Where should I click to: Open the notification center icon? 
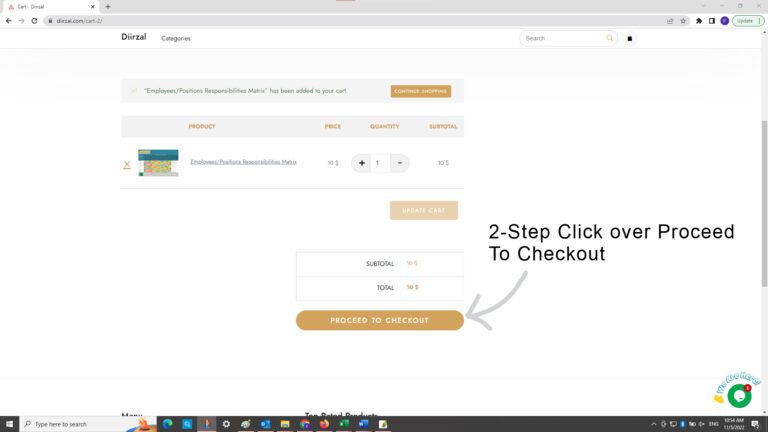(755, 424)
